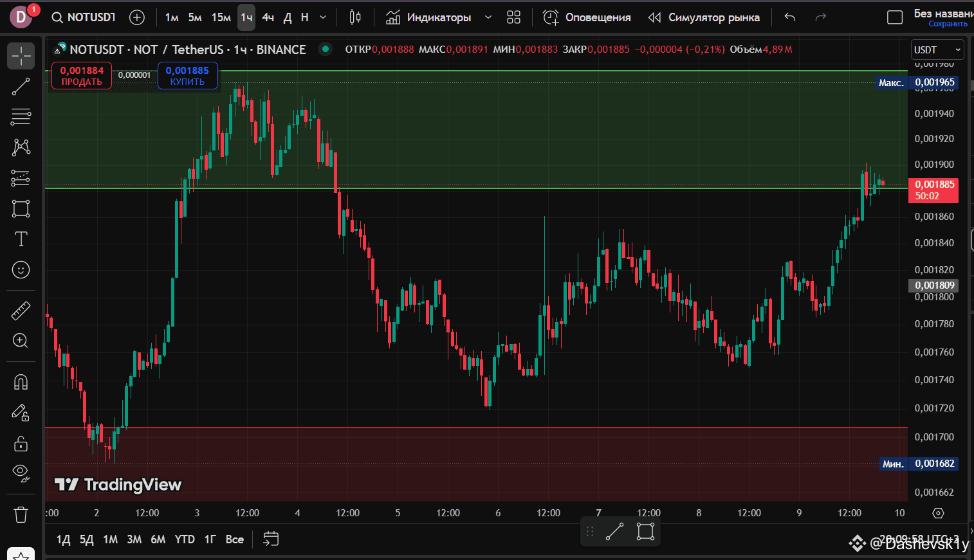This screenshot has height=560, width=974.
Task: Pick the ruler measurement tool
Action: (21, 311)
